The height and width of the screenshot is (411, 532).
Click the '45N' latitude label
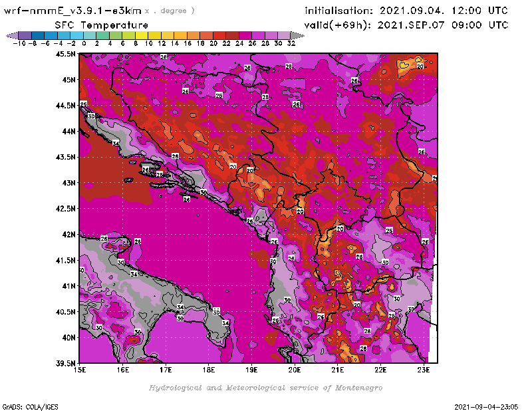[68, 80]
